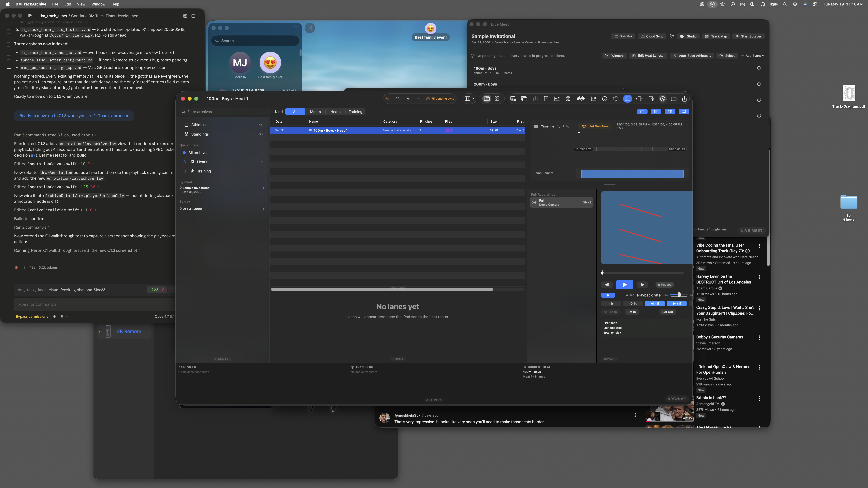The height and width of the screenshot is (488, 868).
Task: Click the folder icon in archive toolbar
Action: coord(674,99)
